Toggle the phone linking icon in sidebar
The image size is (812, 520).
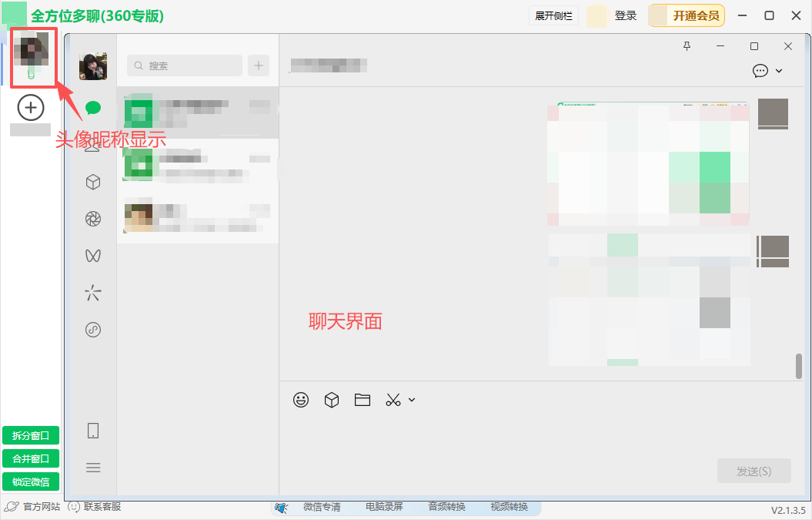pos(92,431)
